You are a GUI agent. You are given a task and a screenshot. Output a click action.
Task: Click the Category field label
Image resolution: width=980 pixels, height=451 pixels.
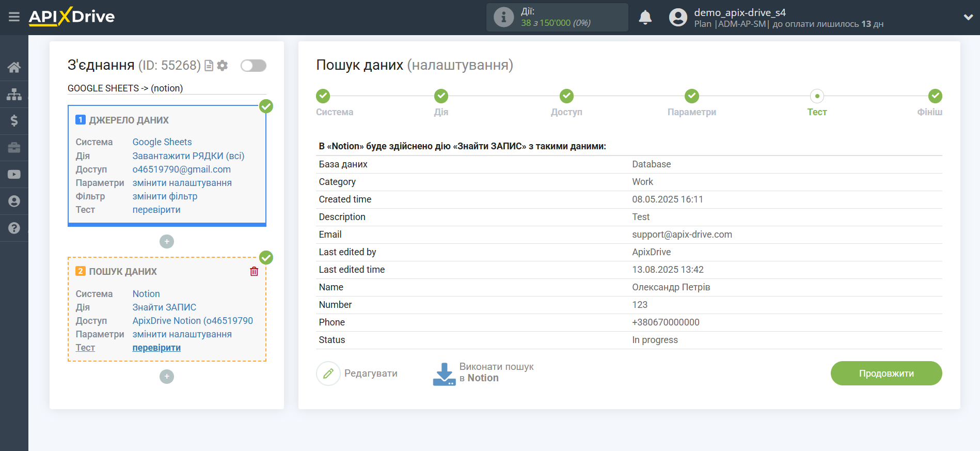click(337, 182)
